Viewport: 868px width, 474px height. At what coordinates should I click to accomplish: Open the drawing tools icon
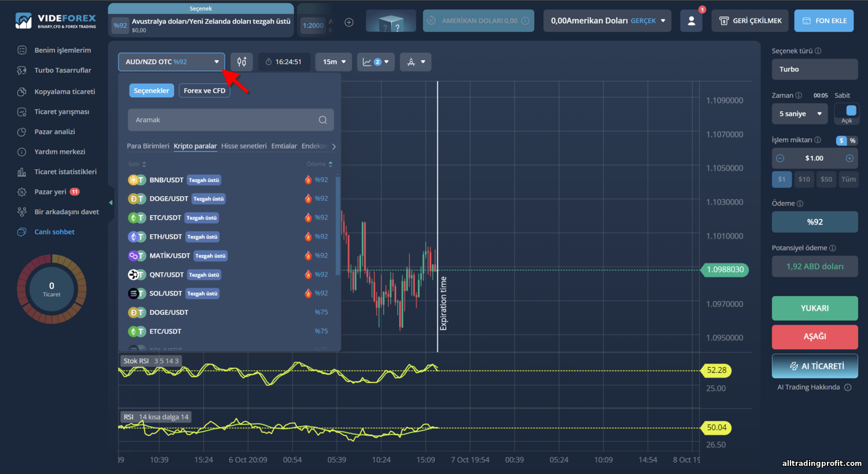415,62
